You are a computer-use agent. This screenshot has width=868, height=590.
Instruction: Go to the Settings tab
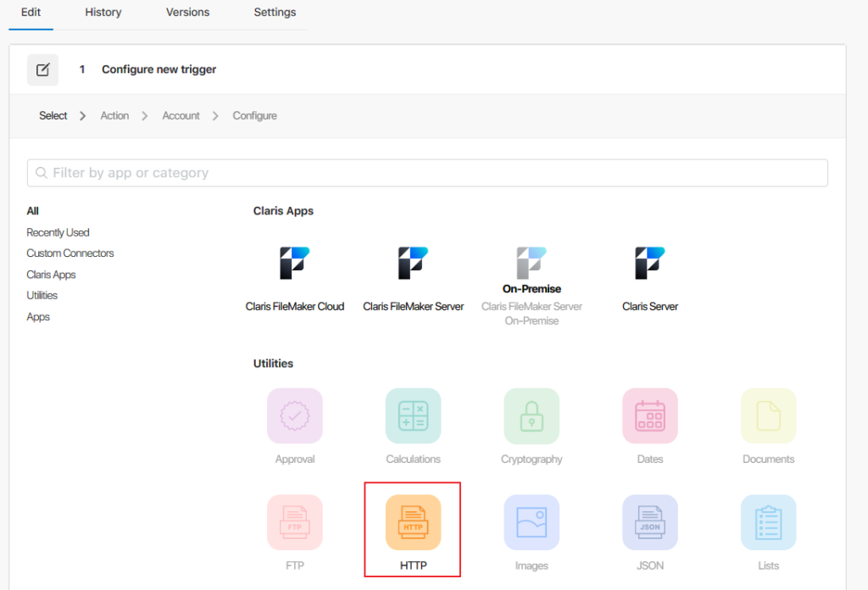pos(275,13)
